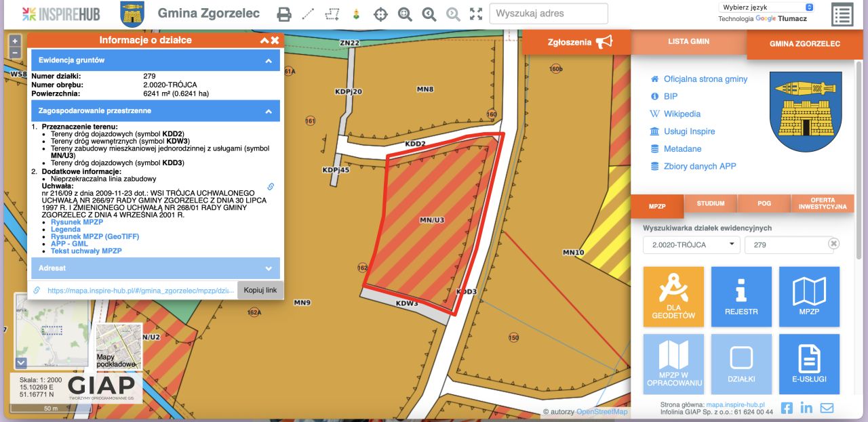Open Oferta Inwestycyjna tab
The image size is (868, 422).
[x=823, y=203]
